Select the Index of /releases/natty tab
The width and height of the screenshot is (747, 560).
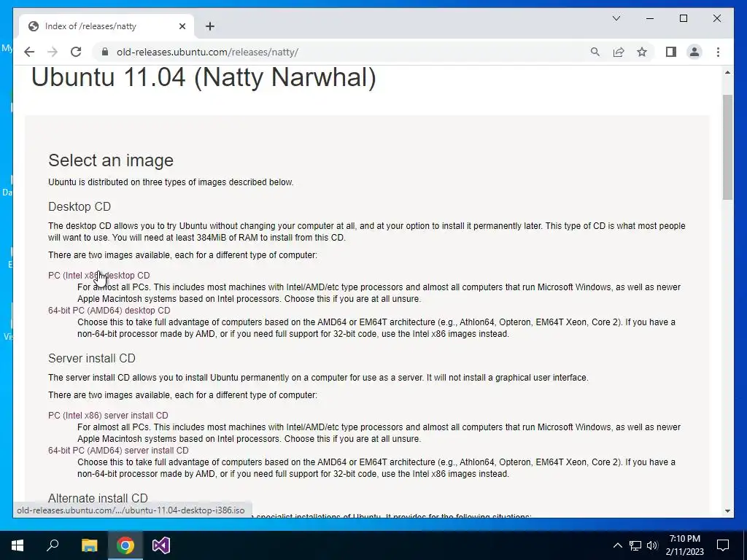[x=107, y=26]
